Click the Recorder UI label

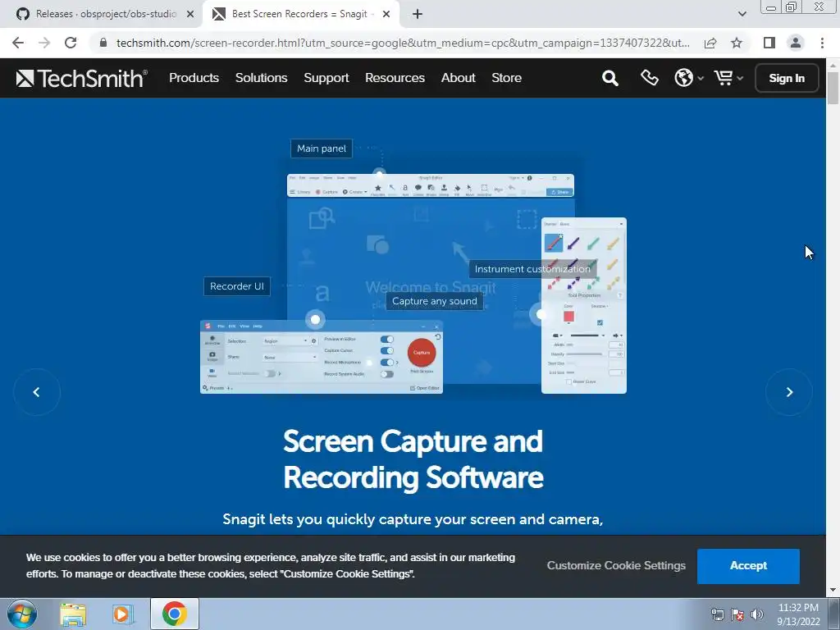click(x=237, y=286)
